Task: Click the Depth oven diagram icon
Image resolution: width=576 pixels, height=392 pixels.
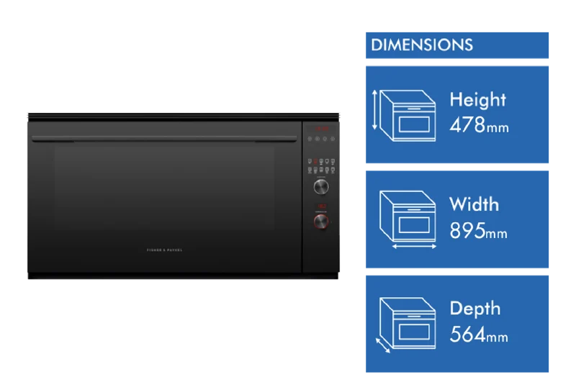Action: coord(406,325)
